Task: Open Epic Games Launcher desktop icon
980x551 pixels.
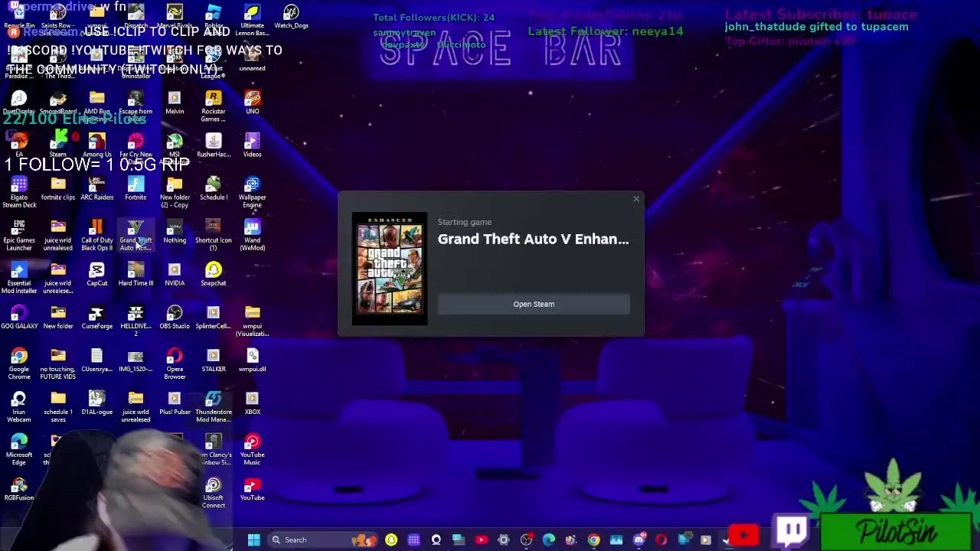Action: click(x=19, y=234)
